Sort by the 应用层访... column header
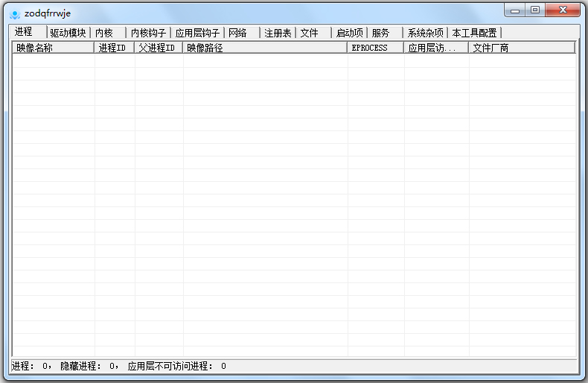 pos(436,48)
